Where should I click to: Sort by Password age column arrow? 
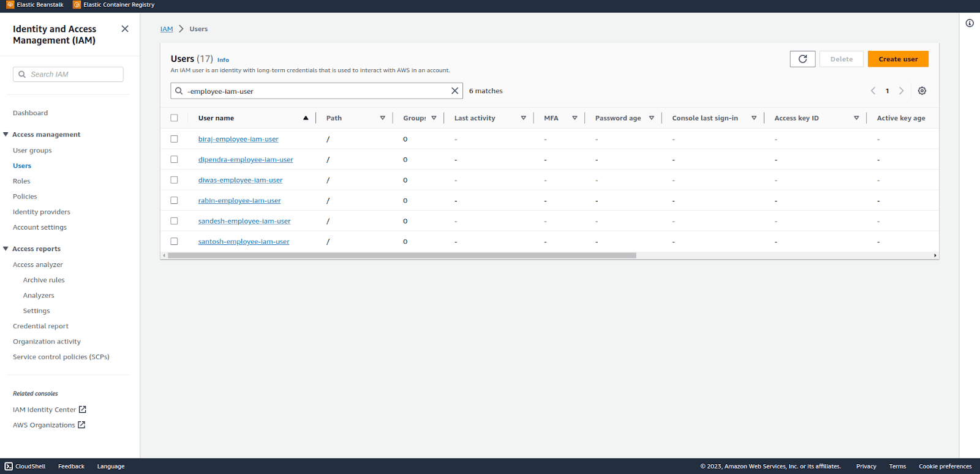651,118
